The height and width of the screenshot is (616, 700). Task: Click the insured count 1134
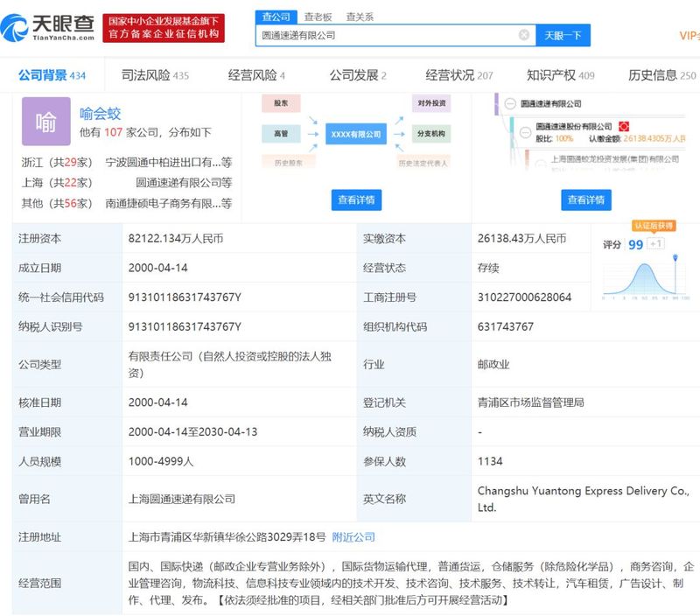490,461
